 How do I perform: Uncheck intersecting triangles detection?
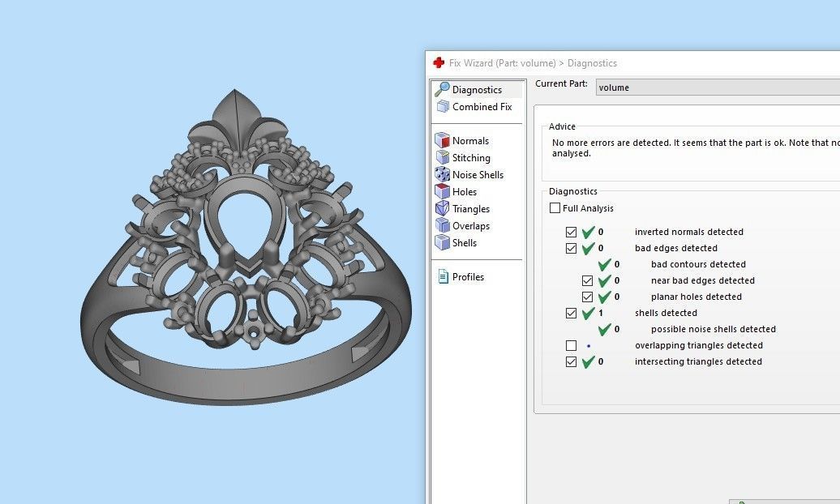tap(571, 361)
